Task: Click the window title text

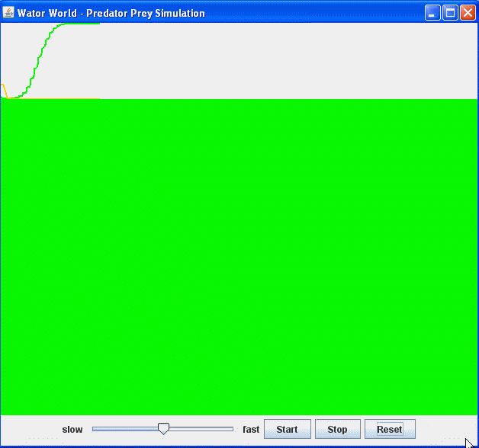Action: 111,13
